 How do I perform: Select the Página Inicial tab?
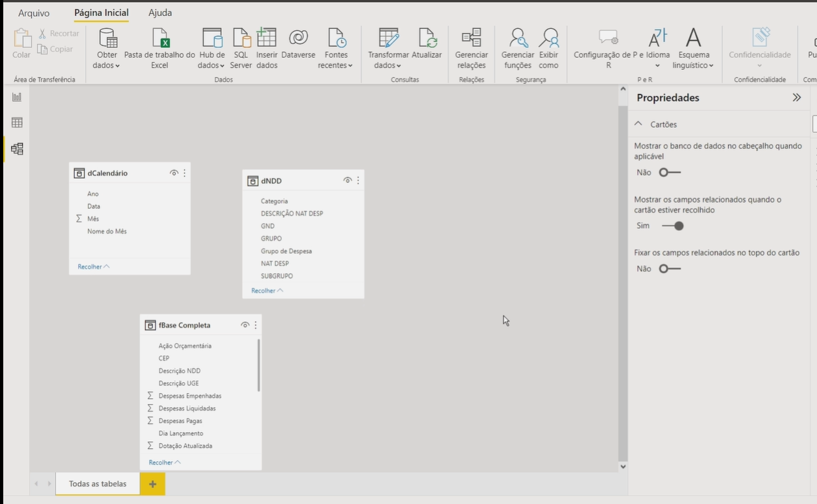[x=101, y=13]
